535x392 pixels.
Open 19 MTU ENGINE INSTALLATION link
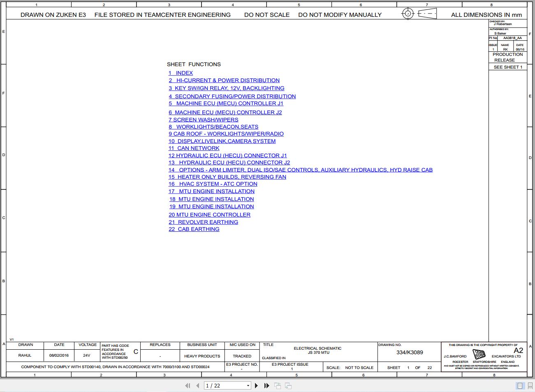(x=211, y=206)
